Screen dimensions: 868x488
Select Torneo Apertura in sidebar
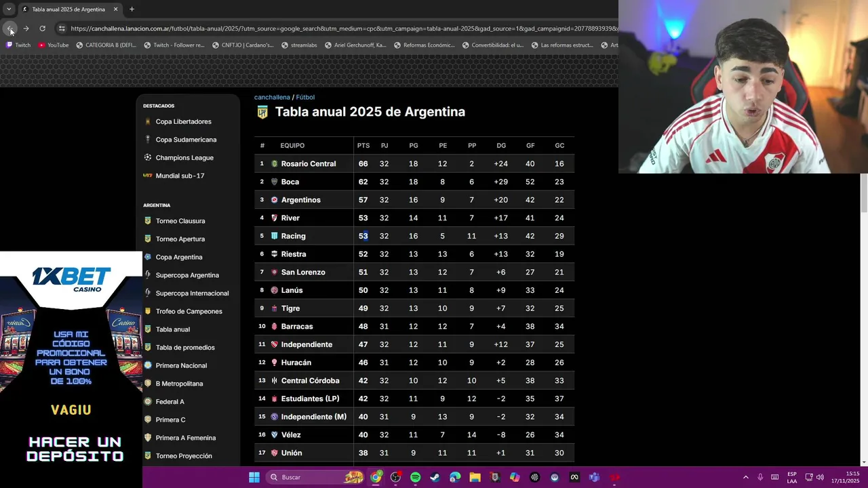pyautogui.click(x=180, y=239)
